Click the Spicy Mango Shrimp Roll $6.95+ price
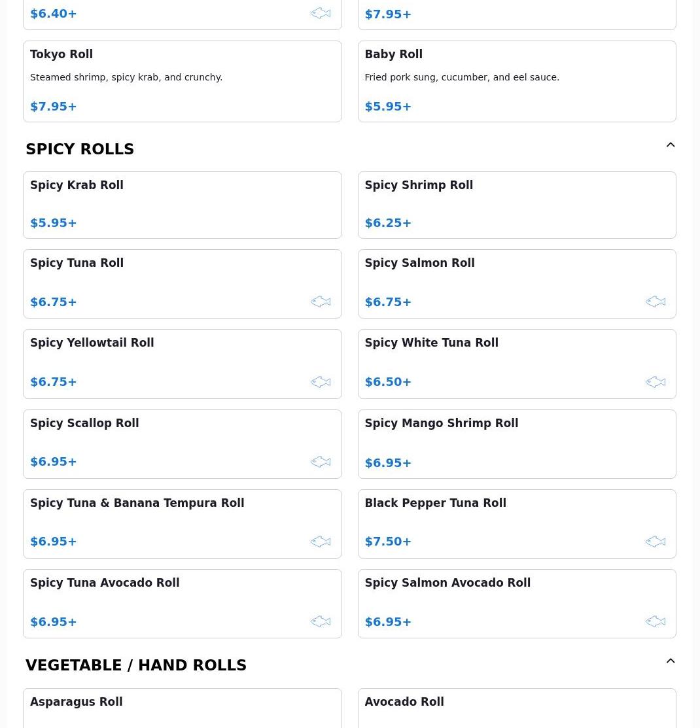This screenshot has width=700, height=728. coord(388,463)
